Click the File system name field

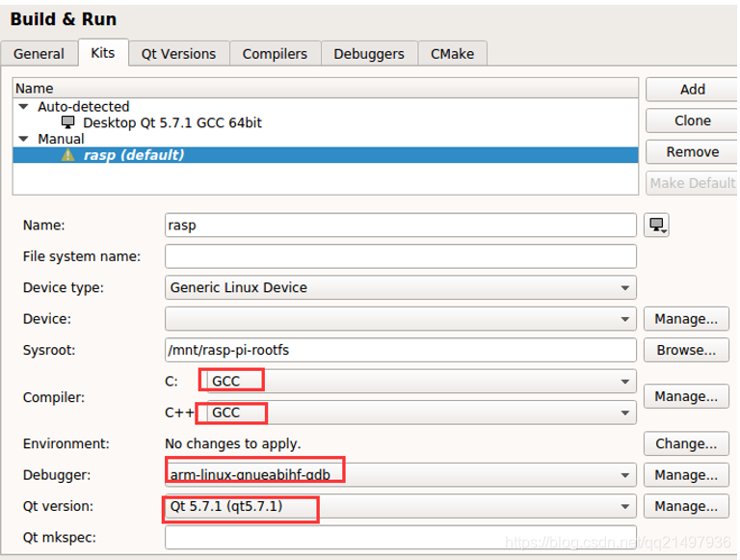401,256
